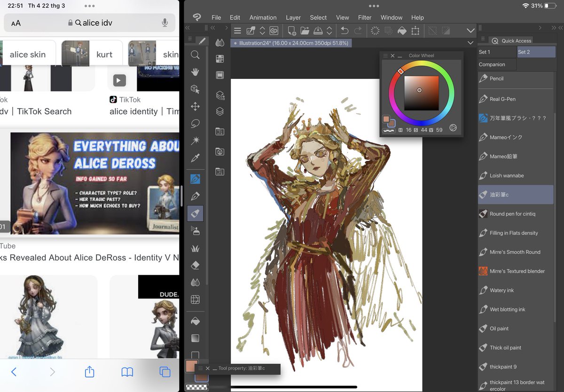Screen dimensions: 564x392
Task: Select the Eraser tool
Action: pos(195,266)
